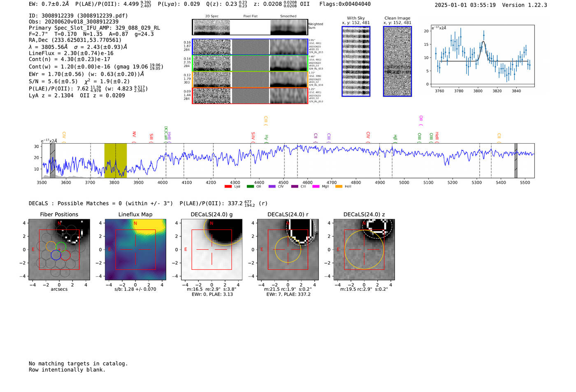Click the dark purple CIII legend swatch
Image resolution: width=576 pixels, height=392 pixels.
[x=295, y=187]
